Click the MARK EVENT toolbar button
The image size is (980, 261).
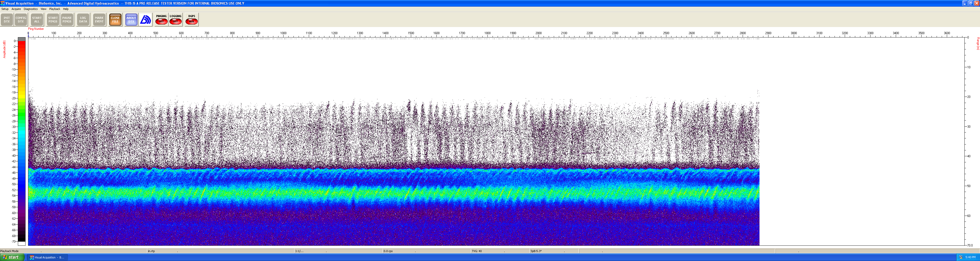[99, 20]
